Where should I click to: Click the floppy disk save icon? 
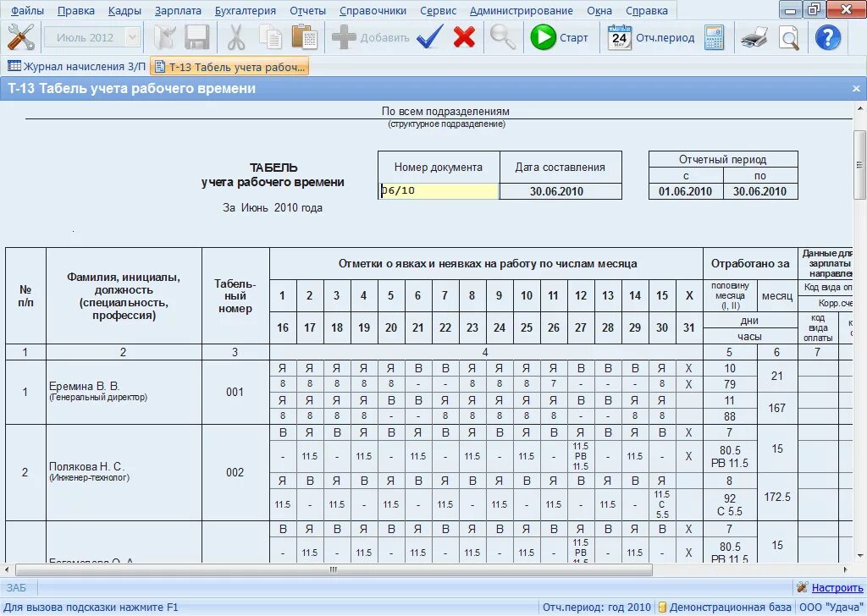coord(196,37)
